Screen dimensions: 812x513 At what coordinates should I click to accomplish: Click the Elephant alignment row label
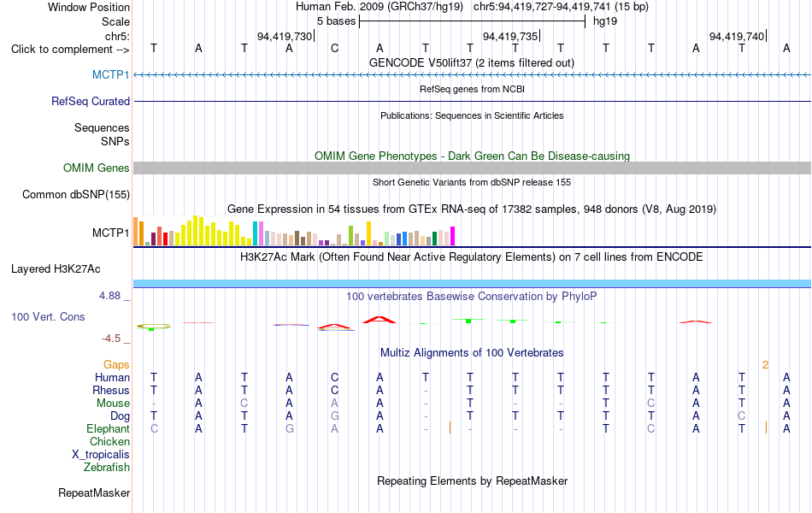point(109,429)
